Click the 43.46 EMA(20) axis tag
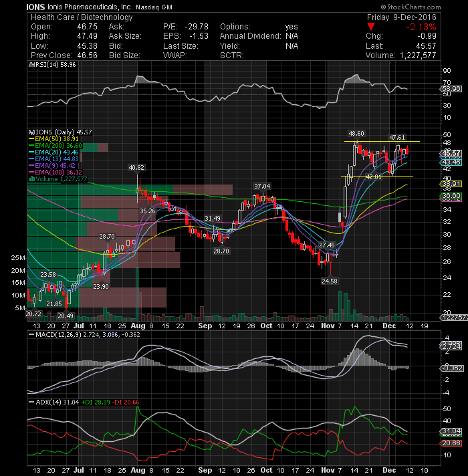Image resolution: width=468 pixels, height=476 pixels. tap(451, 162)
